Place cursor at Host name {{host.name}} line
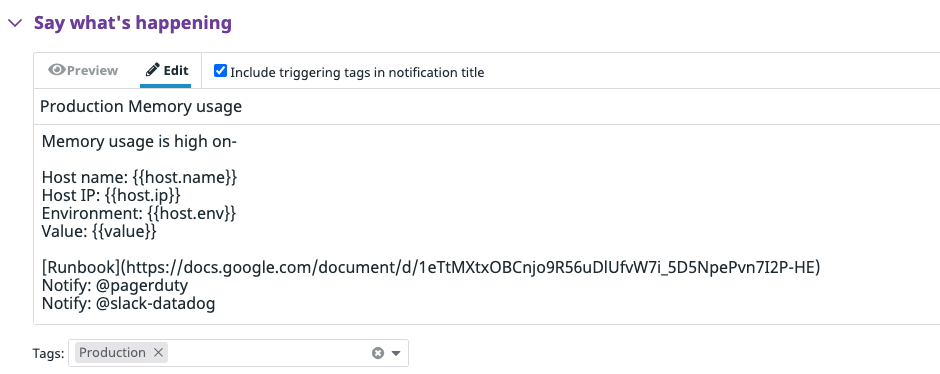 click(140, 177)
